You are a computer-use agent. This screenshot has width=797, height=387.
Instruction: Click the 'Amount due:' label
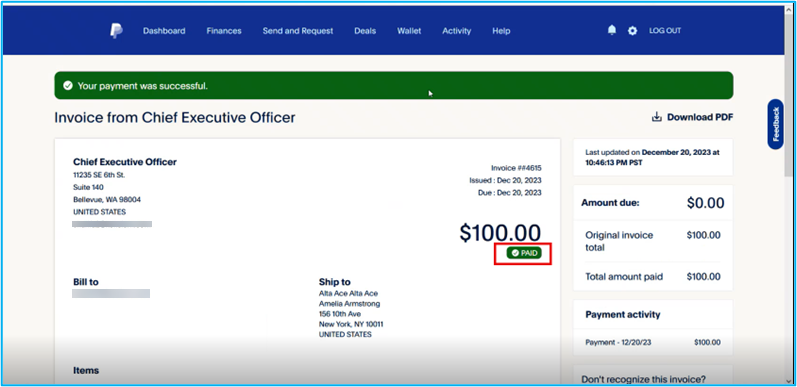[x=610, y=203]
